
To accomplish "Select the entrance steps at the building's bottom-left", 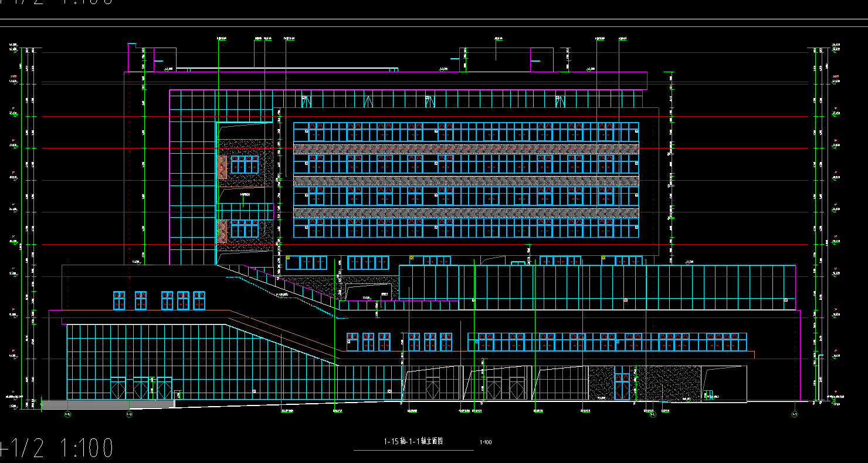I will click(107, 404).
